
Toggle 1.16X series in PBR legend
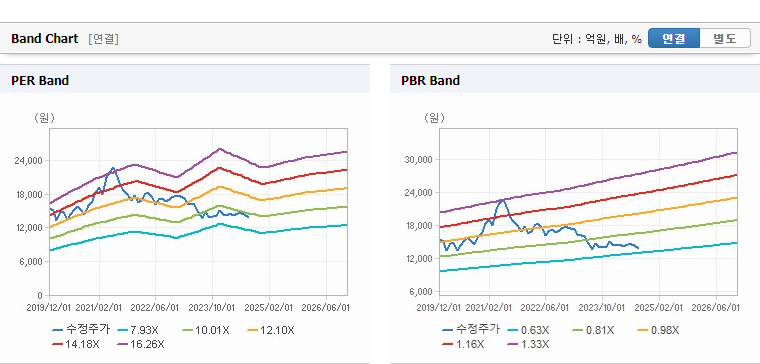coord(463,345)
